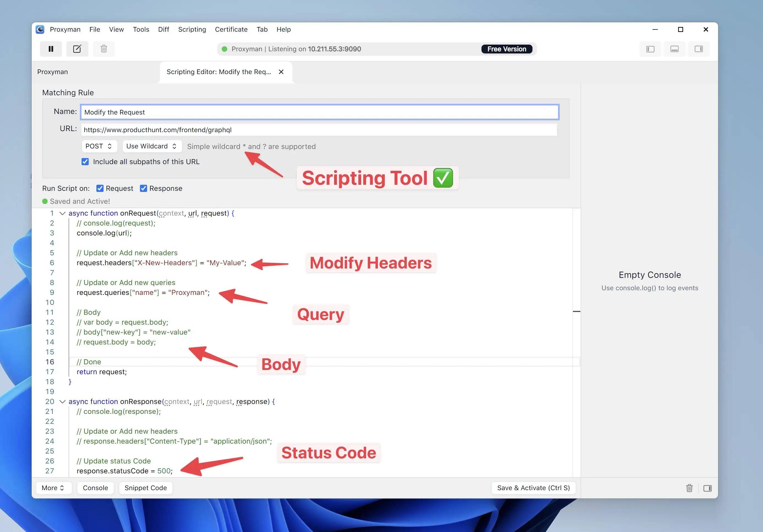Hide the console panel with bottom-right sidebar icon
Viewport: 763px width, 532px height.
point(708,488)
